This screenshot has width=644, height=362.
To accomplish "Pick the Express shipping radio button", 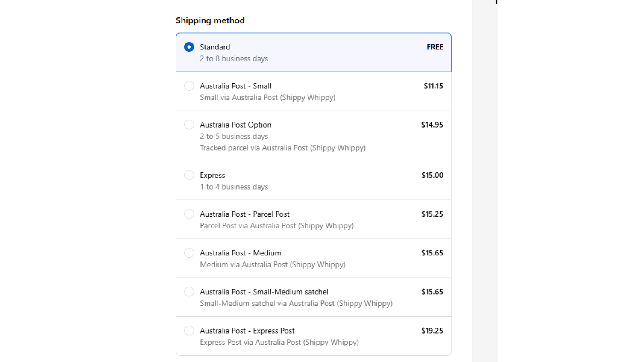I will point(189,175).
